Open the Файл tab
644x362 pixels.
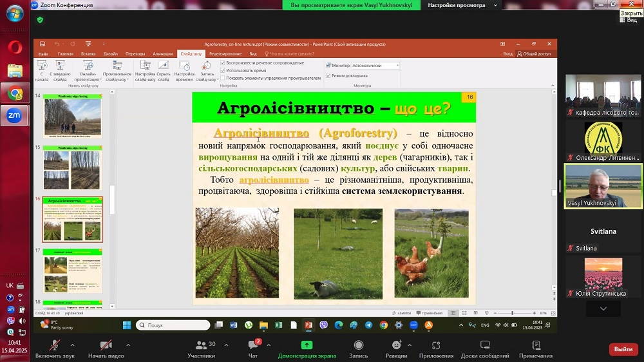[x=43, y=54]
